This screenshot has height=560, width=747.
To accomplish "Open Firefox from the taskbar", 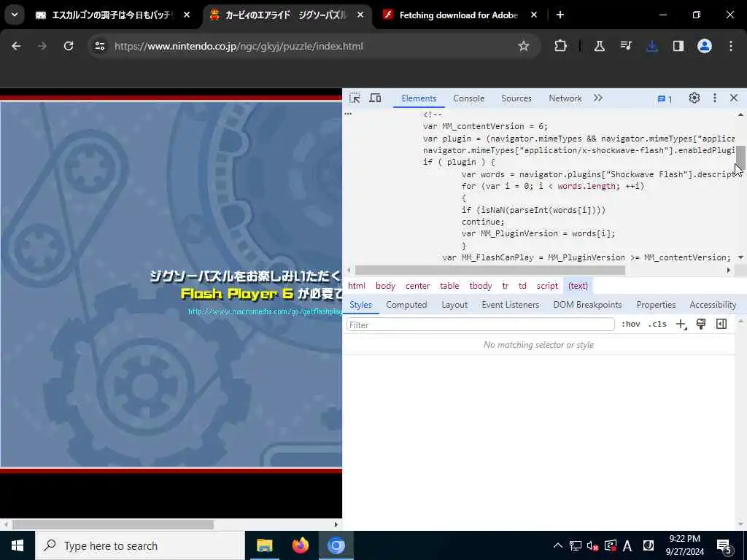I will [x=300, y=545].
